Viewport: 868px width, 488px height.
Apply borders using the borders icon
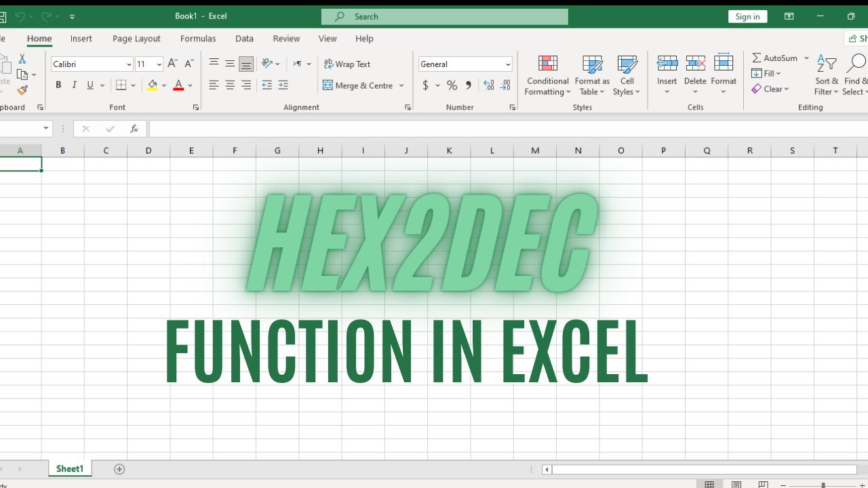tap(121, 85)
